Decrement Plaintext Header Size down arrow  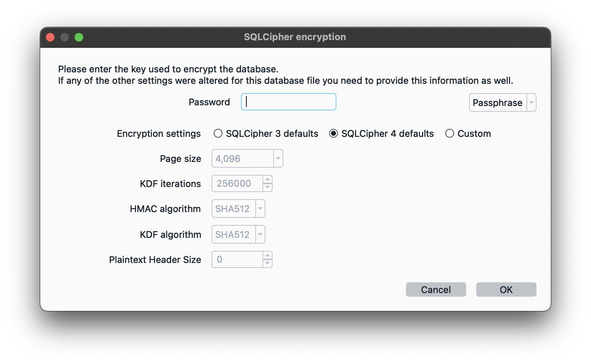(x=268, y=263)
